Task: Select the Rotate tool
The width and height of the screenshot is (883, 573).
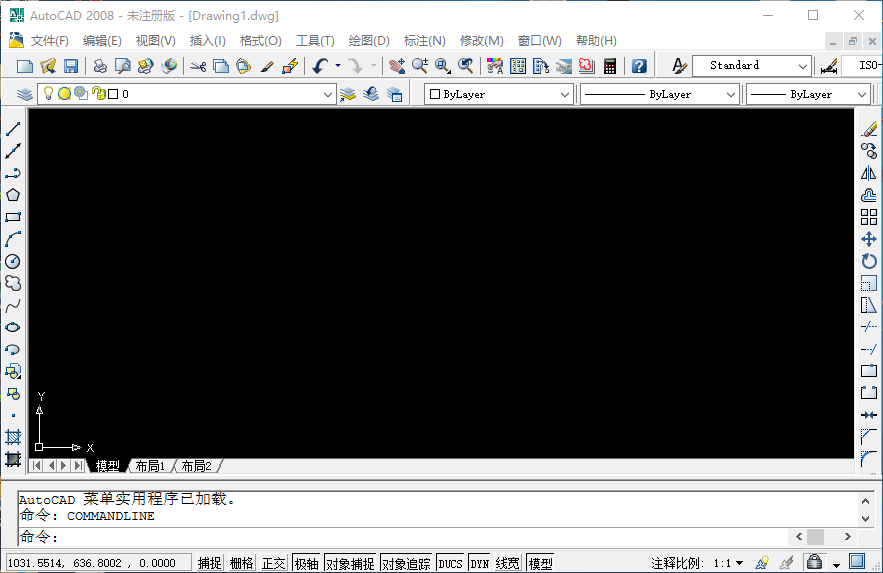Action: (869, 261)
